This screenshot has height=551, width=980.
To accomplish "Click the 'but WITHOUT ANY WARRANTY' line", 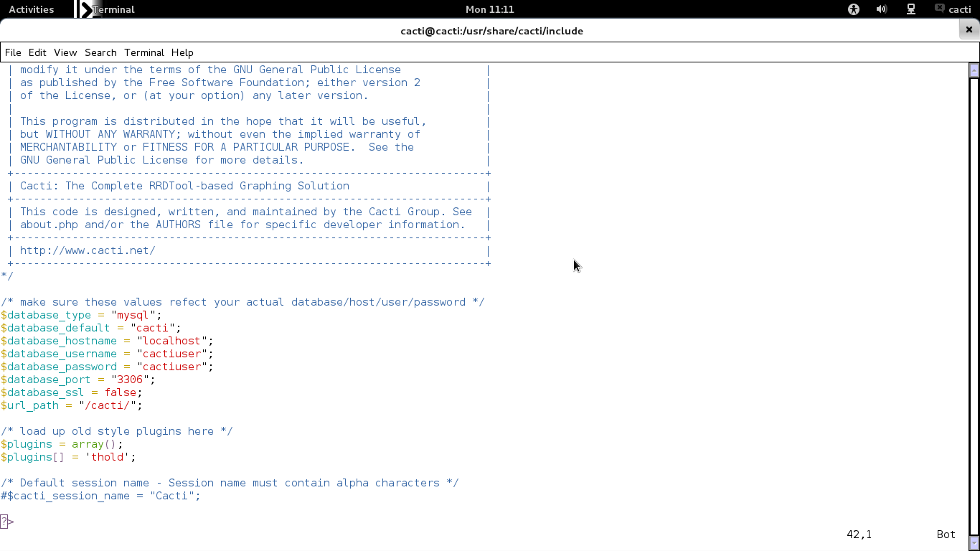I will click(x=220, y=134).
